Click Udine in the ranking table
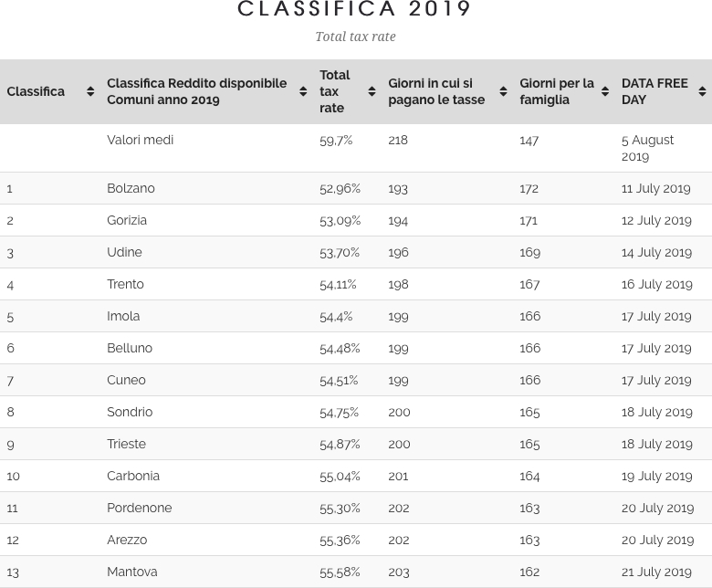The width and height of the screenshot is (712, 588). pyautogui.click(x=124, y=252)
